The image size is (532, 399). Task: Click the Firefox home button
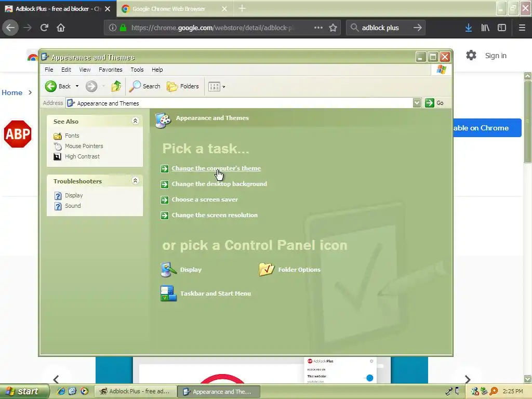pos(61,28)
